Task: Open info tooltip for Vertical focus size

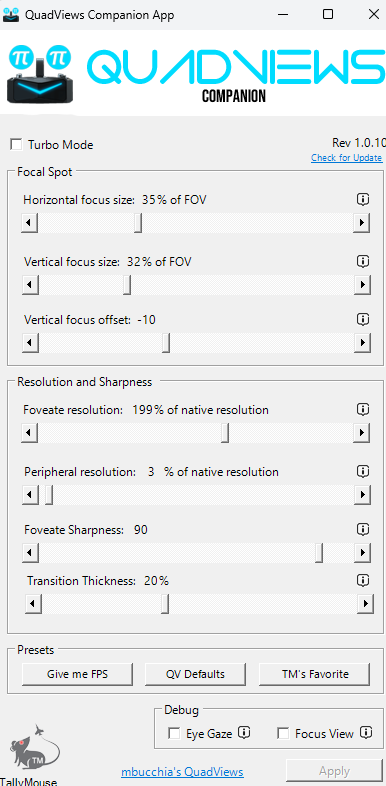Action: pyautogui.click(x=363, y=261)
